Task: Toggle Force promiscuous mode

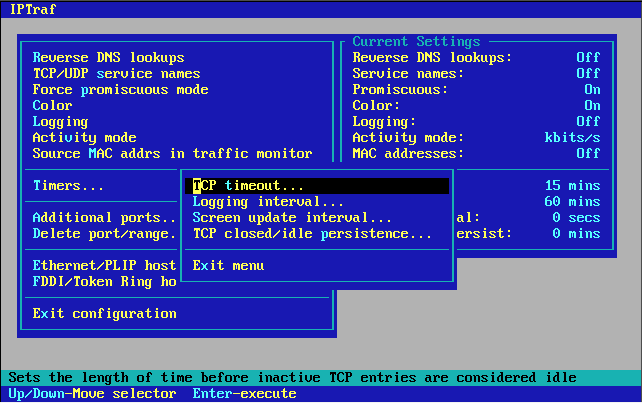Action: [120, 90]
